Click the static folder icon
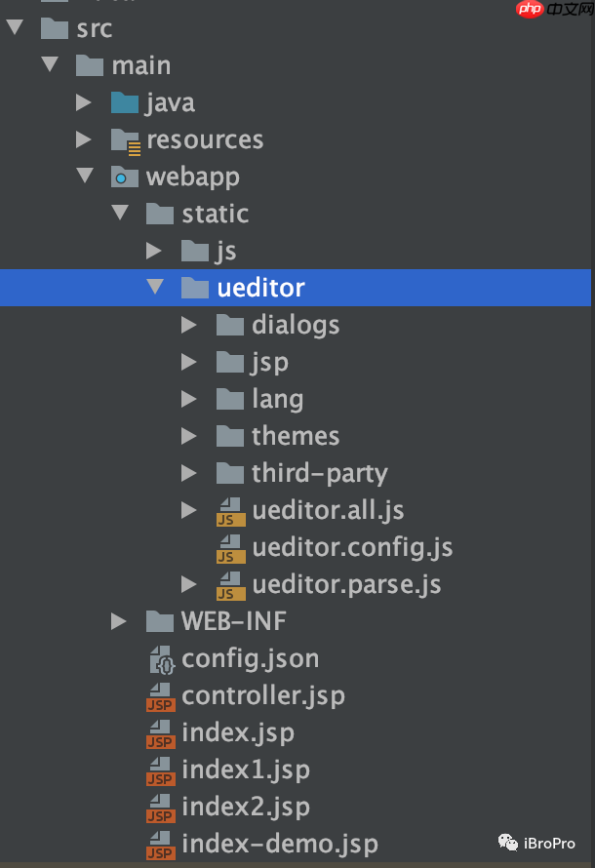The height and width of the screenshot is (868, 595). click(160, 214)
